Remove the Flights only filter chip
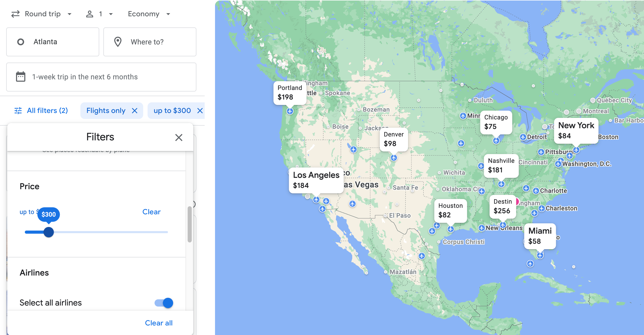644x335 pixels. tap(135, 111)
